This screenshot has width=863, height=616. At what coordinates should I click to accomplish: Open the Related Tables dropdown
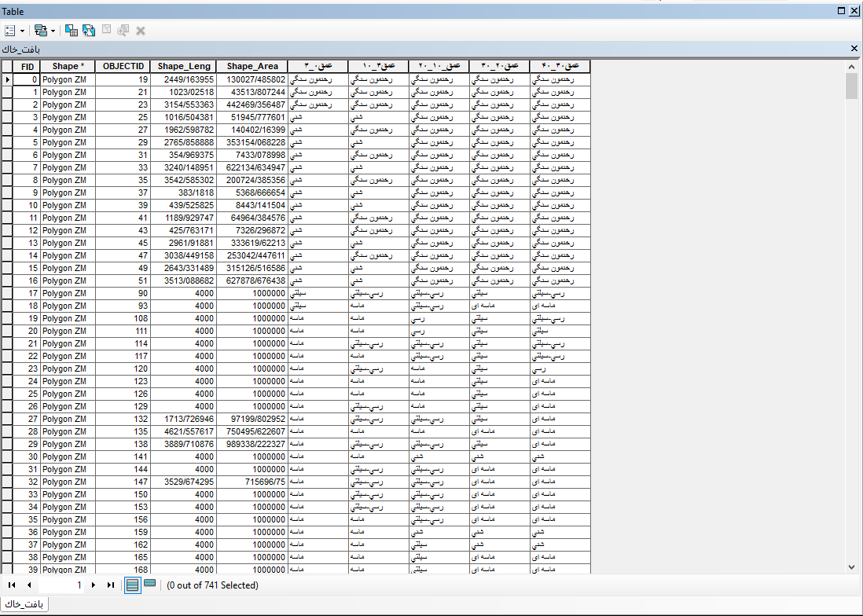44,30
